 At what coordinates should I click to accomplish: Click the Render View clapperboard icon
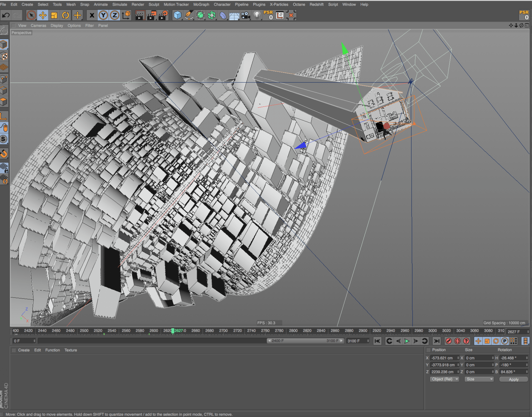[x=140, y=15]
